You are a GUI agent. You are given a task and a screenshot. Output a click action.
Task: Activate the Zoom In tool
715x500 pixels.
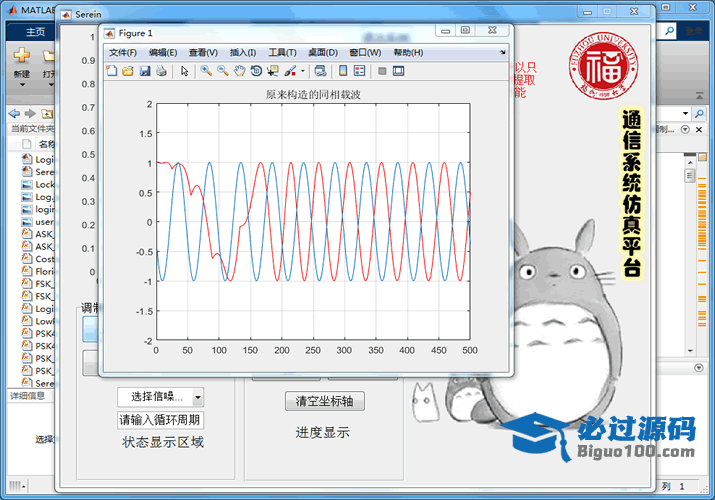pyautogui.click(x=206, y=71)
